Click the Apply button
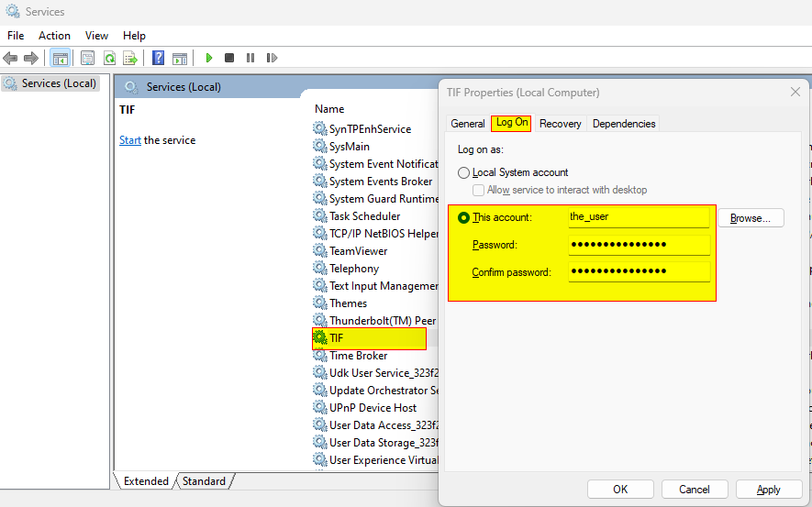 pos(768,489)
